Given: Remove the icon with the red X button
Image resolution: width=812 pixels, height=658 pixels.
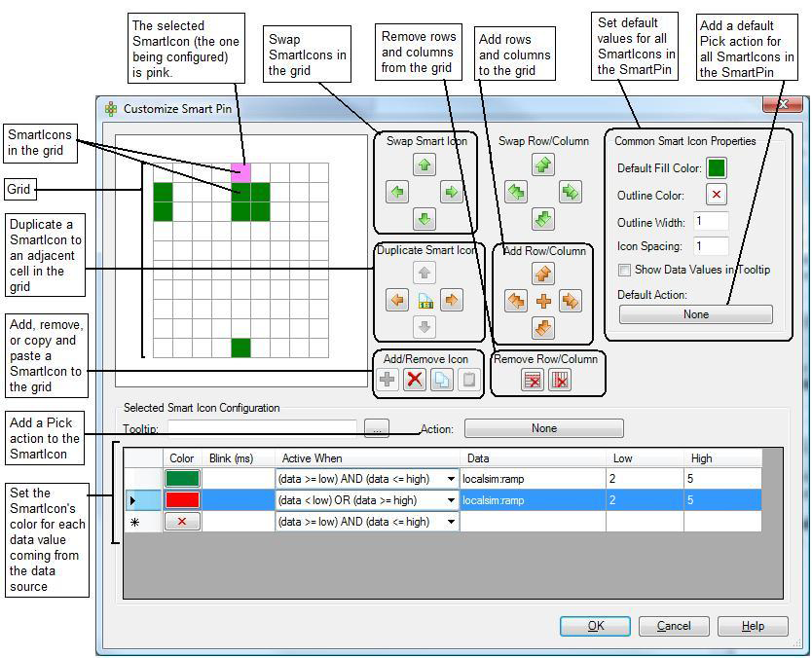Looking at the screenshot, I should pyautogui.click(x=415, y=379).
